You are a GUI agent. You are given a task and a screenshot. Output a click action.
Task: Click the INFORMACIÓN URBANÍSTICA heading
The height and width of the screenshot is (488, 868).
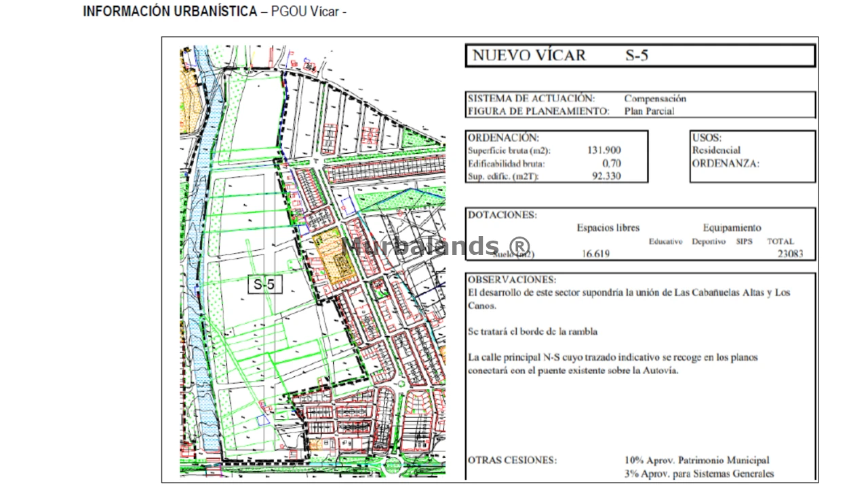(170, 12)
